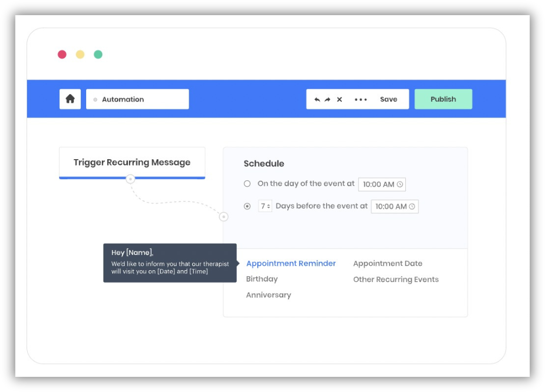Click the yellow window minimize dot
The height and width of the screenshot is (392, 545).
click(80, 54)
